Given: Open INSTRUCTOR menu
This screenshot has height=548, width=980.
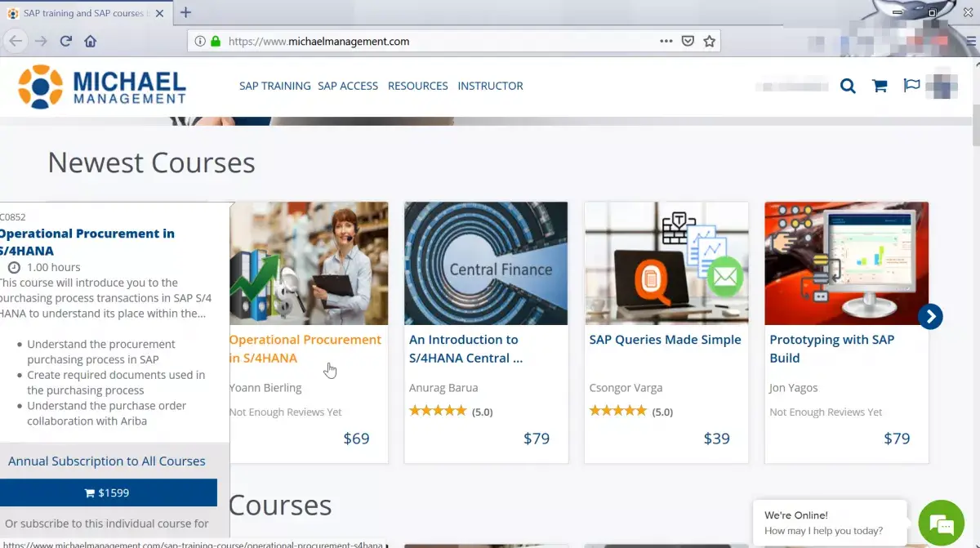Looking at the screenshot, I should click(x=490, y=86).
